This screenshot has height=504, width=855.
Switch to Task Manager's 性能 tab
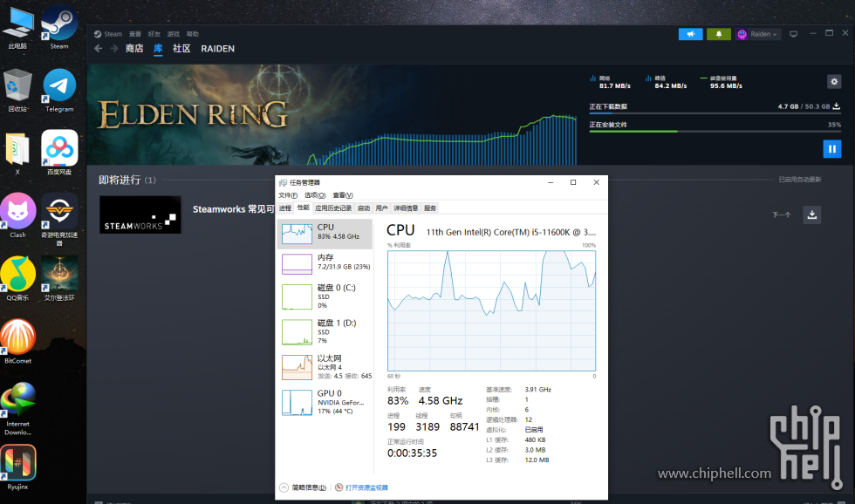304,208
